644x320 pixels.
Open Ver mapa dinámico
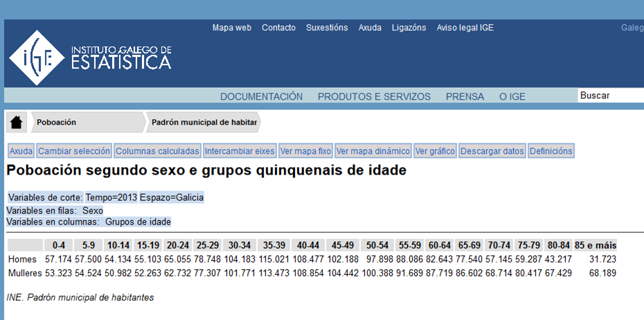pos(373,151)
